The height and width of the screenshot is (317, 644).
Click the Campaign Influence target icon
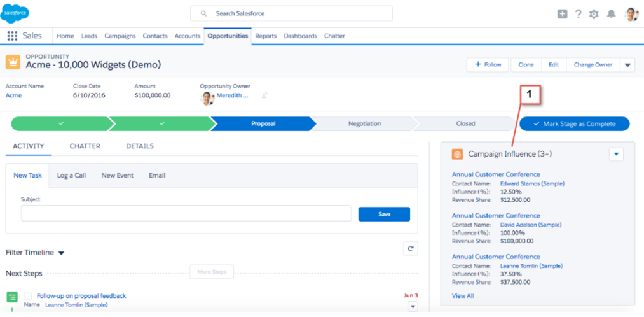coord(457,154)
